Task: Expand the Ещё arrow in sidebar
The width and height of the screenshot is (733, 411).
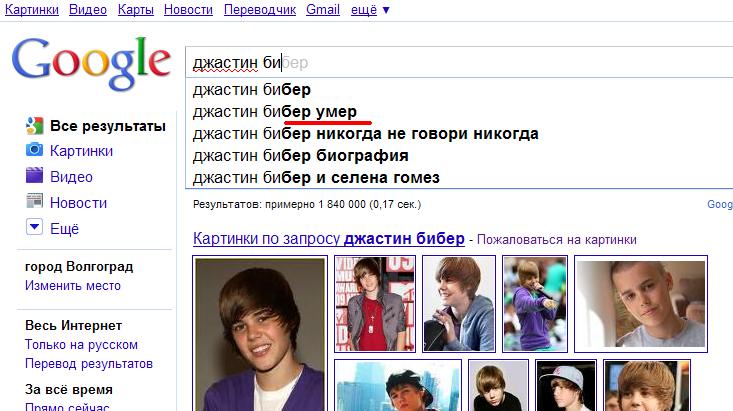Action: click(x=34, y=227)
